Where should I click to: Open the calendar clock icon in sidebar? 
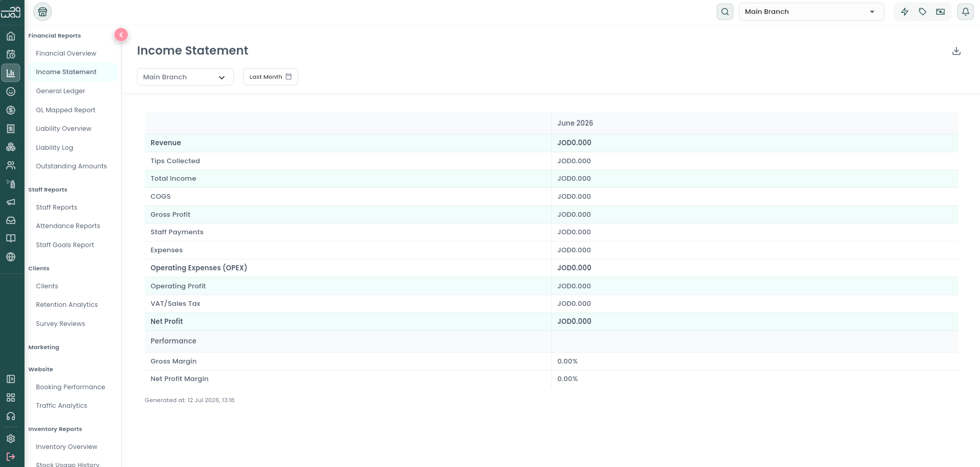pyautogui.click(x=11, y=54)
